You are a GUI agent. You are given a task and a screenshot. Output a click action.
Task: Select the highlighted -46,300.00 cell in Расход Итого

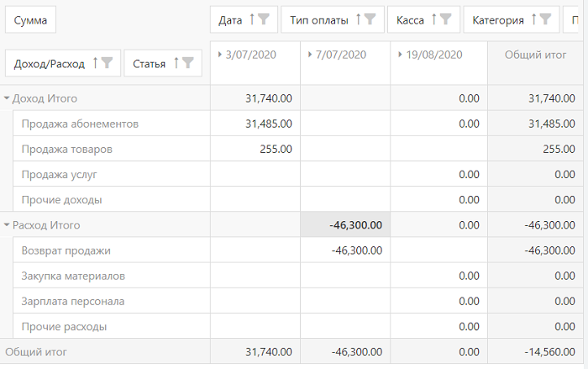click(x=345, y=225)
